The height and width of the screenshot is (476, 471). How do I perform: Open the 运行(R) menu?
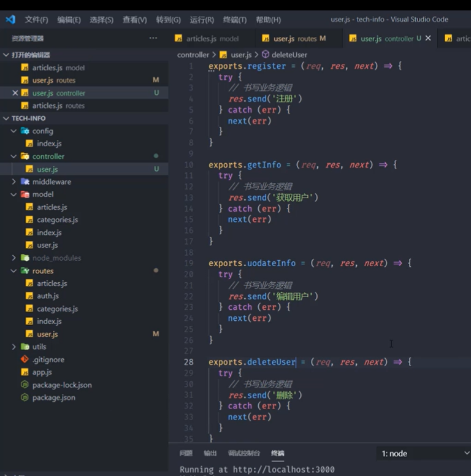[x=202, y=20]
